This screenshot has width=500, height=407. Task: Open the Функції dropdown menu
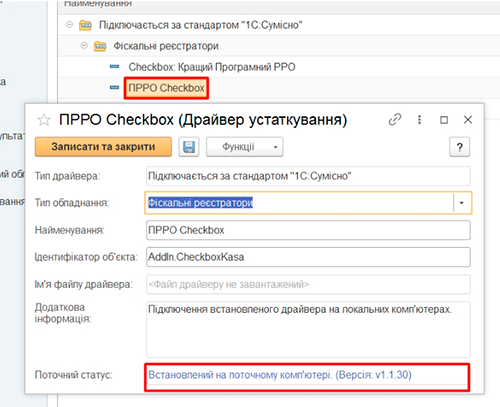tap(245, 147)
